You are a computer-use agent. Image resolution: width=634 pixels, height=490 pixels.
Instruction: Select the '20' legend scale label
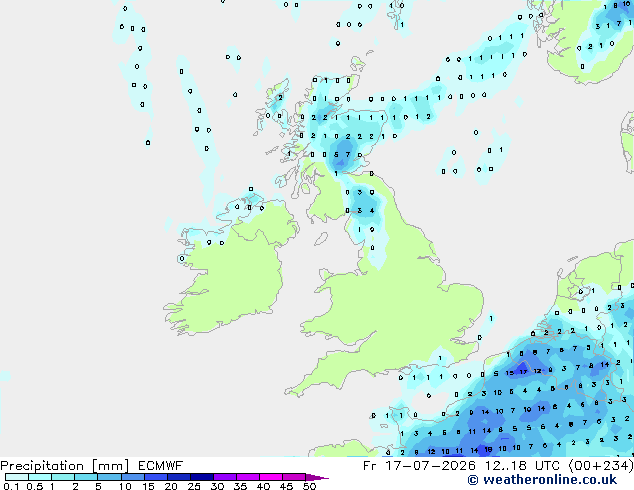(171, 486)
